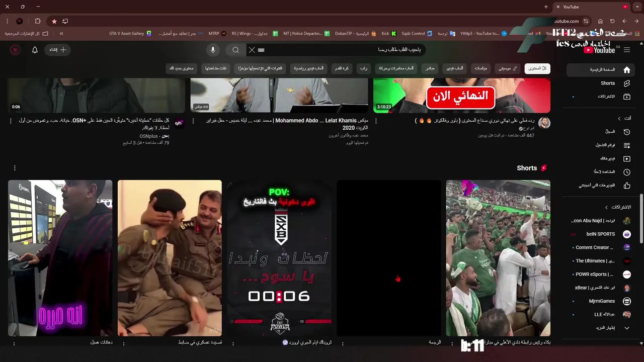Open the Kick bookmark
Screen dimensions: 644x362
click(x=388, y=34)
